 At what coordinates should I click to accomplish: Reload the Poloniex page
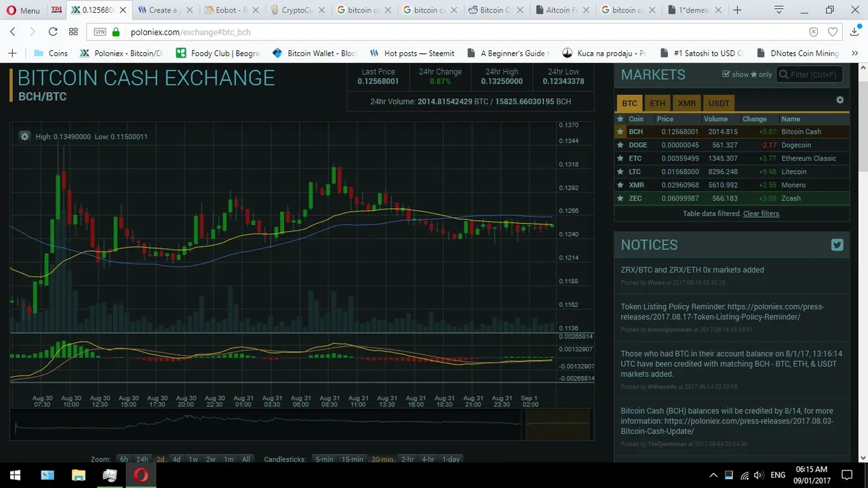(x=53, y=32)
